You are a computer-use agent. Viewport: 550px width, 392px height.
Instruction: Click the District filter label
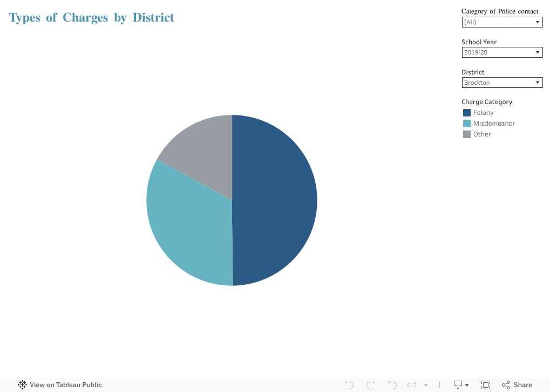tap(473, 72)
